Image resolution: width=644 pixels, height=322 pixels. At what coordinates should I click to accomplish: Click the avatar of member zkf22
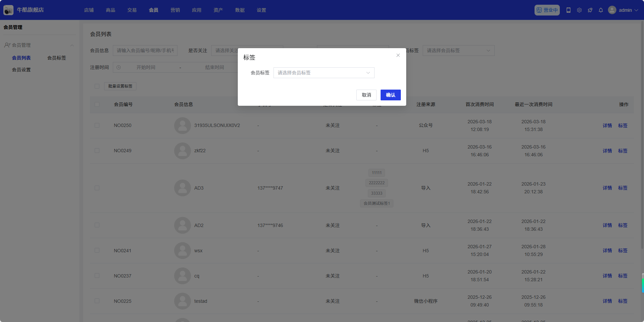click(x=183, y=151)
